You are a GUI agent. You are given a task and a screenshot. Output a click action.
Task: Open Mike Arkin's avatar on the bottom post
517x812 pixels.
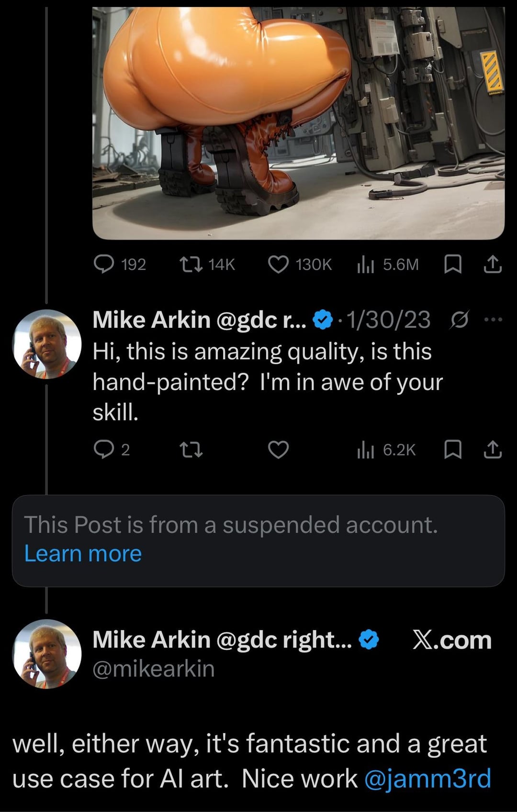click(x=46, y=654)
